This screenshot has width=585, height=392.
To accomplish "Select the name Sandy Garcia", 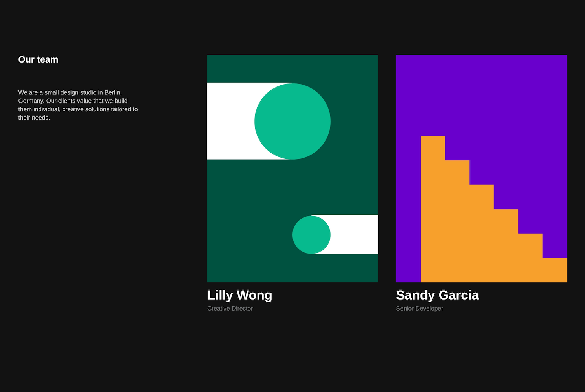I will coord(437,295).
